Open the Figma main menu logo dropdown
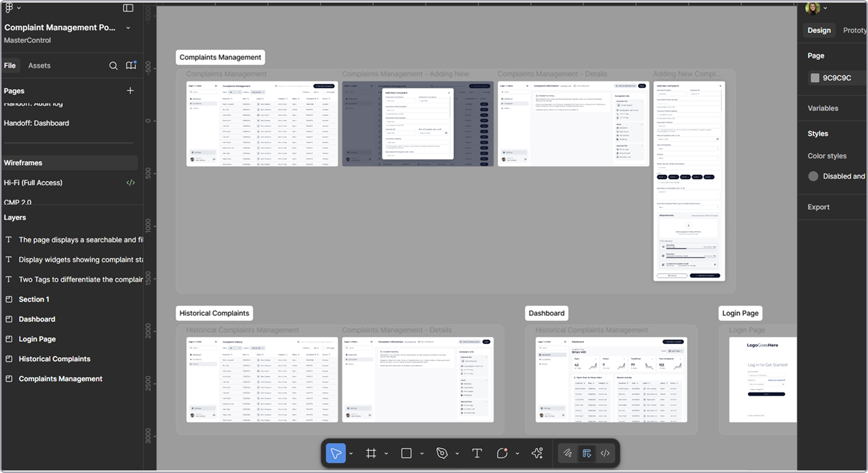 point(12,8)
